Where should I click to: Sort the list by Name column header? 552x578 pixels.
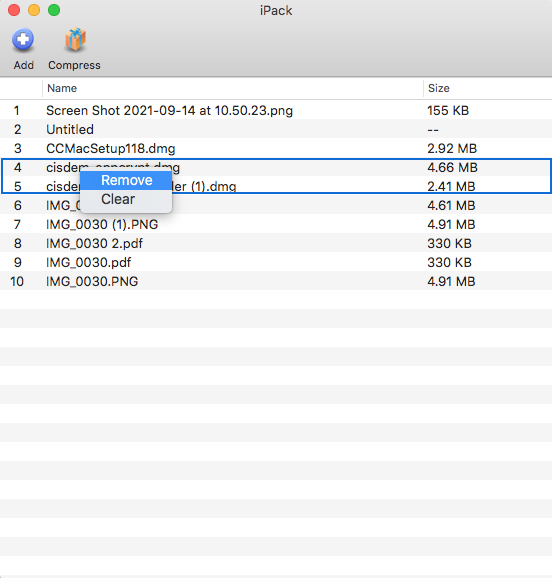(62, 88)
